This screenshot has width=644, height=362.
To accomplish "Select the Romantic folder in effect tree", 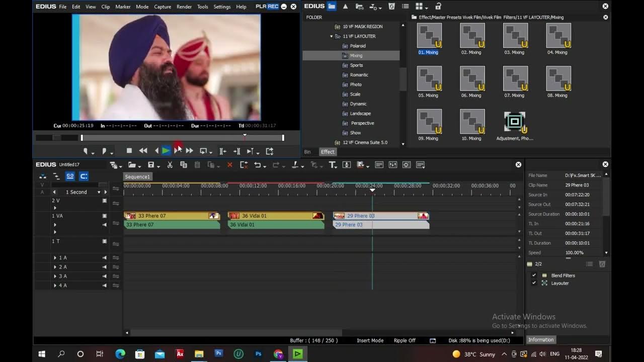I will coord(359,75).
